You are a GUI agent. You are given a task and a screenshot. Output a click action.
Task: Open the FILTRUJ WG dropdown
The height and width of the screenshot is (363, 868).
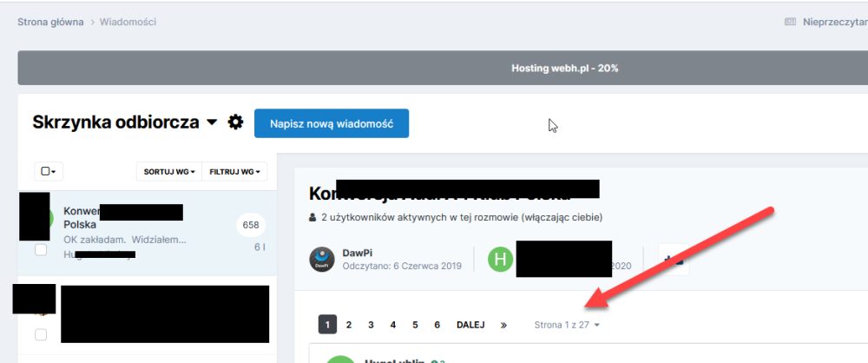click(234, 172)
